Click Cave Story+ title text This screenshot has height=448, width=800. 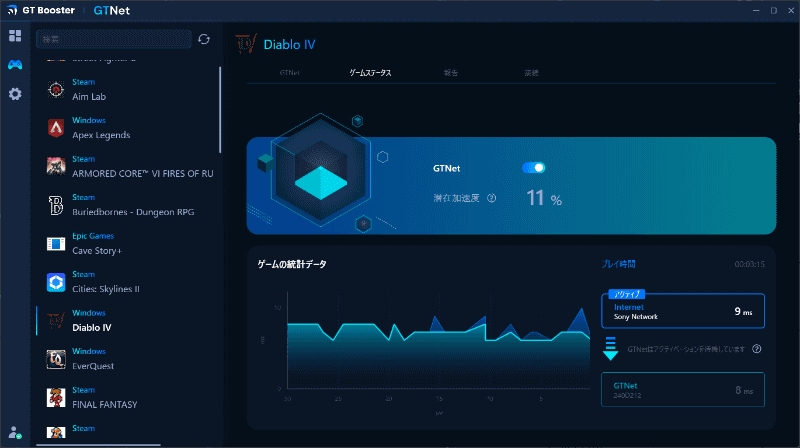(x=97, y=251)
